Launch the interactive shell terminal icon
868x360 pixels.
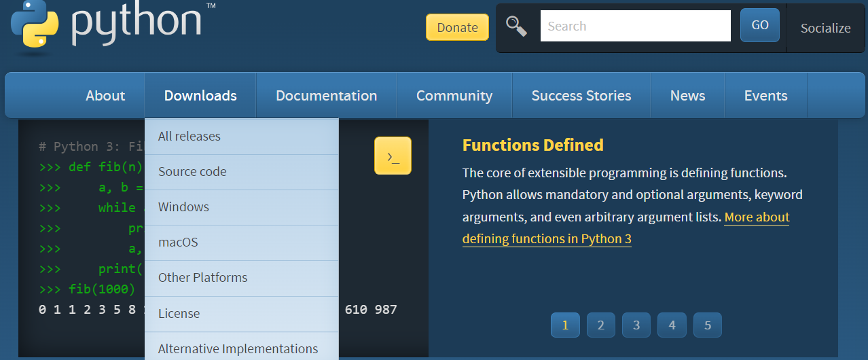click(x=393, y=156)
